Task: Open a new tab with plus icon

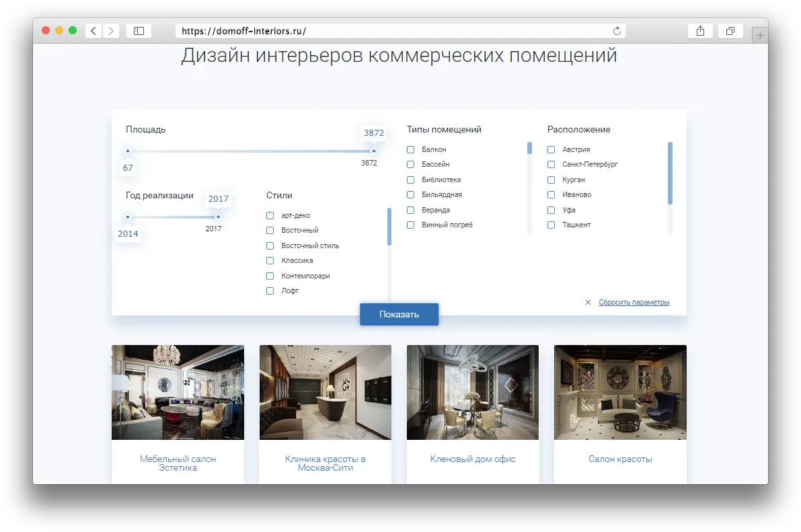Action: pos(760,36)
